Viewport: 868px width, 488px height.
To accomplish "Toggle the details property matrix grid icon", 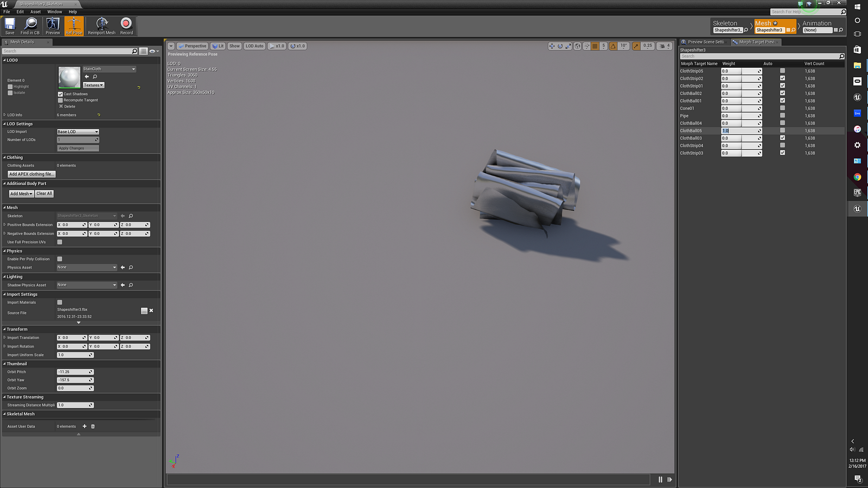I will tap(143, 51).
